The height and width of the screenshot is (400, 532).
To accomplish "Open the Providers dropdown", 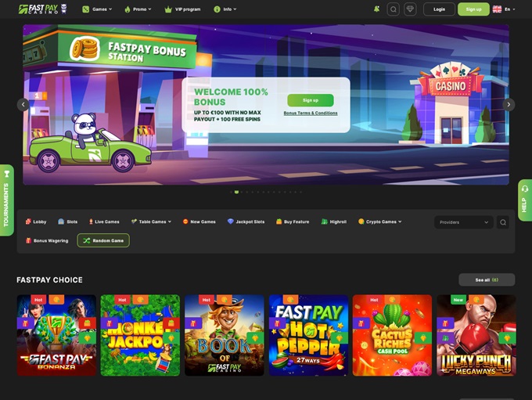I will [x=464, y=222].
